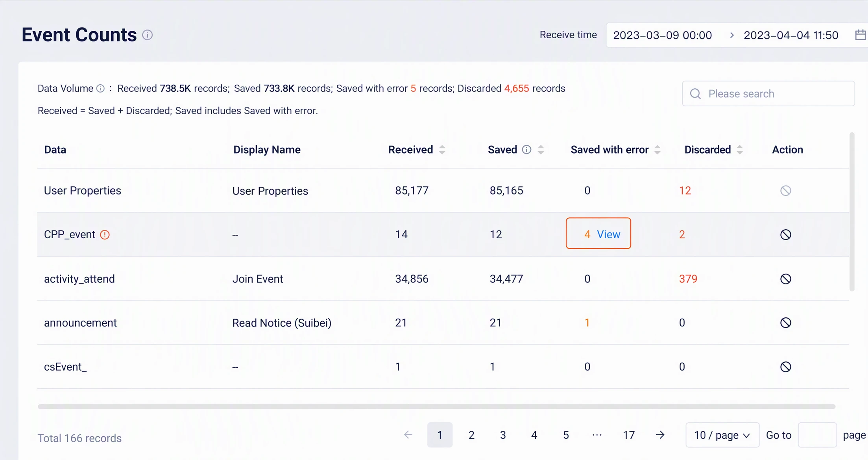868x460 pixels.
Task: Click the pagination ellipsis to skip pages
Action: 597,435
